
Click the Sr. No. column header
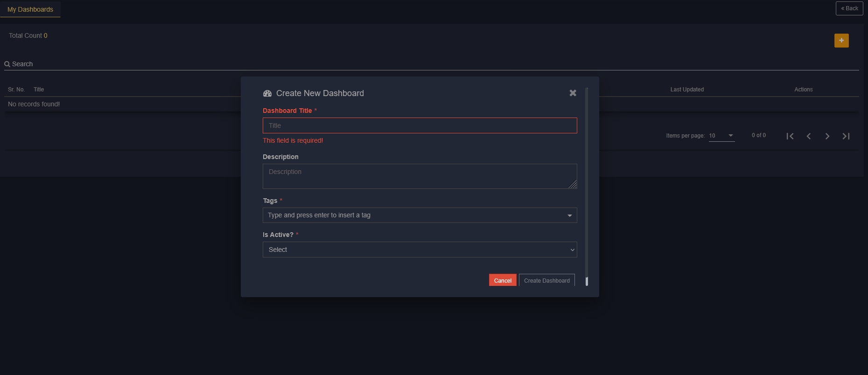tap(16, 90)
